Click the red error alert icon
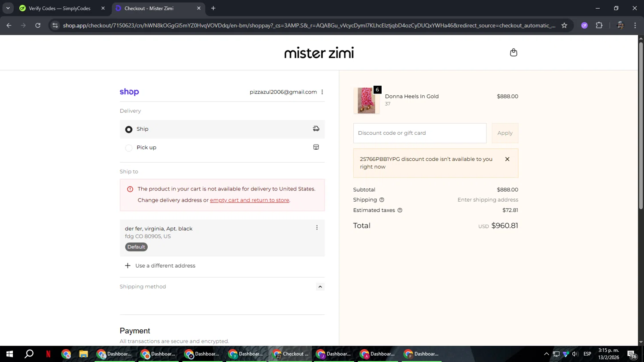 (130, 189)
